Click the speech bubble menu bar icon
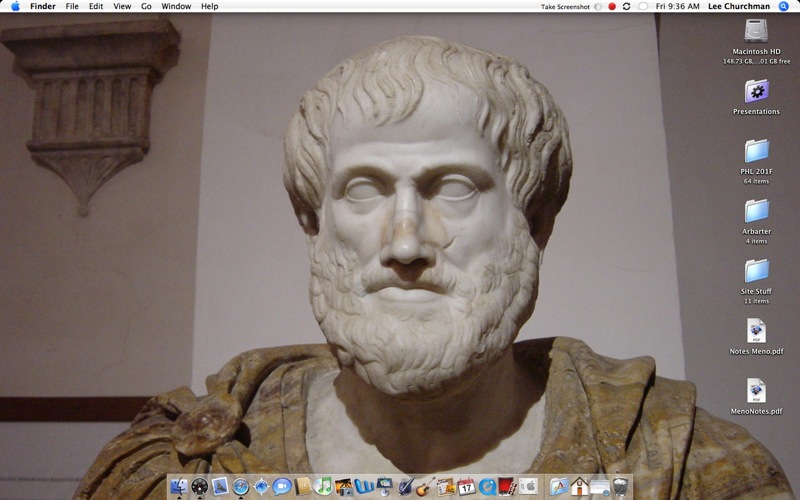 click(643, 7)
